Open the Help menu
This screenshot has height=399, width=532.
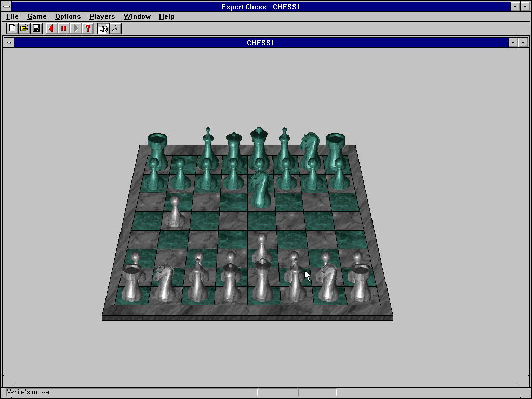167,16
